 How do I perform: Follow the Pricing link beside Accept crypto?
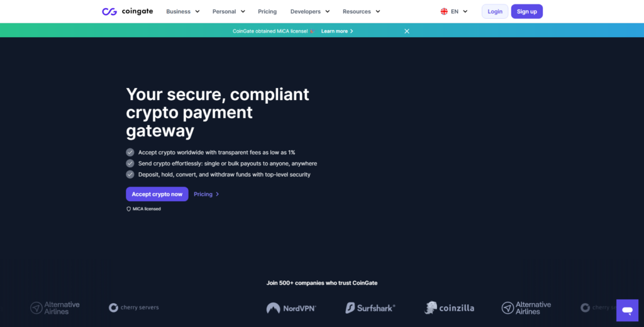(206, 194)
